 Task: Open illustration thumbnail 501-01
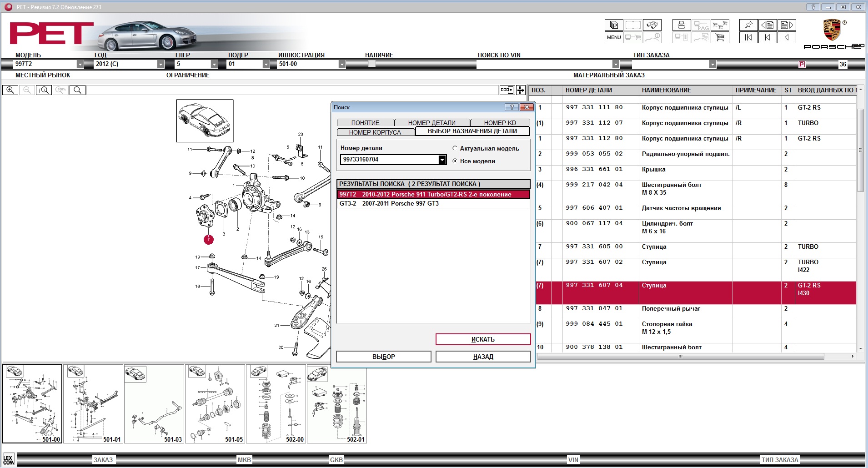point(93,404)
